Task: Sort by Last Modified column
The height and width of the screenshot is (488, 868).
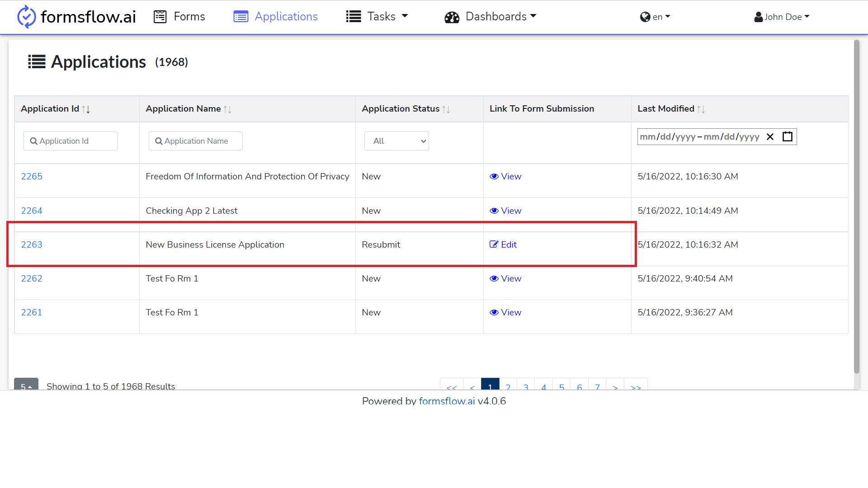Action: tap(701, 109)
